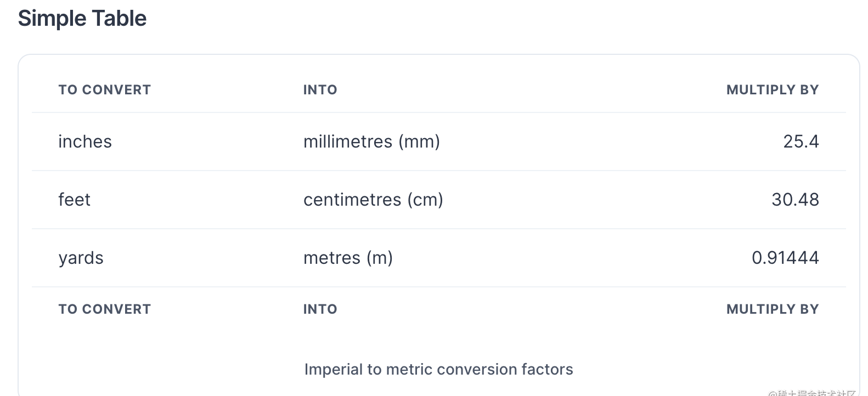
Task: Click the TO CONVERT column header at top
Action: [x=105, y=90]
